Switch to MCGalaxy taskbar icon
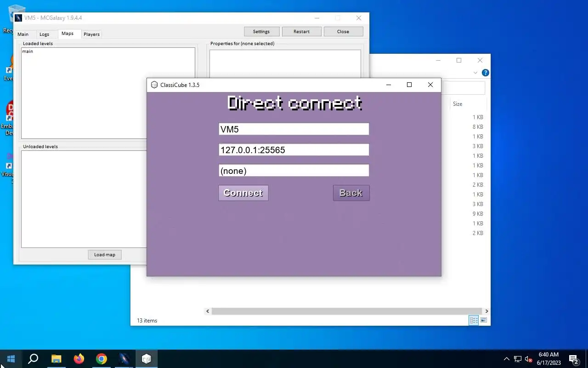The height and width of the screenshot is (368, 588). 124,359
